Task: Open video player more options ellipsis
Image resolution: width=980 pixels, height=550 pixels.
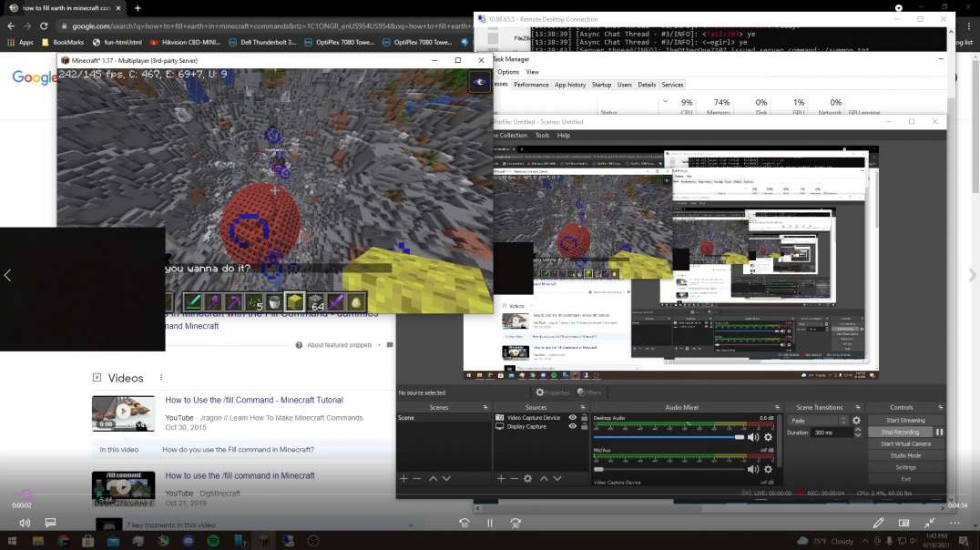Action: point(954,523)
